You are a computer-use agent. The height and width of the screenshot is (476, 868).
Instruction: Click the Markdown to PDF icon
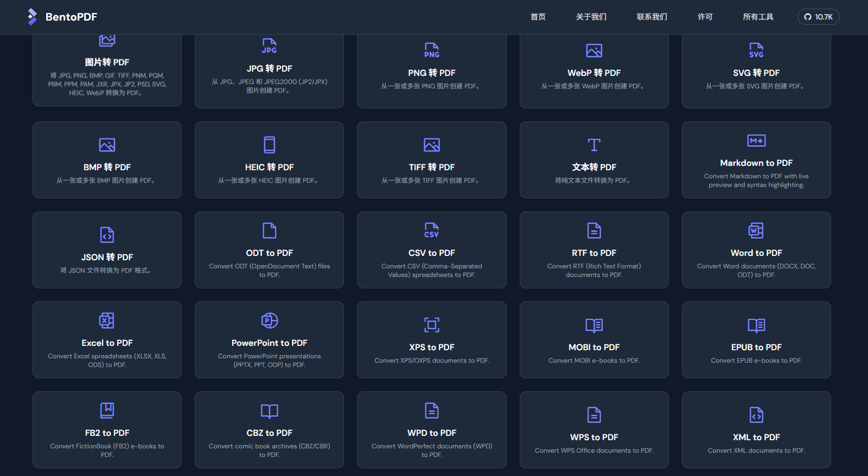click(x=756, y=141)
